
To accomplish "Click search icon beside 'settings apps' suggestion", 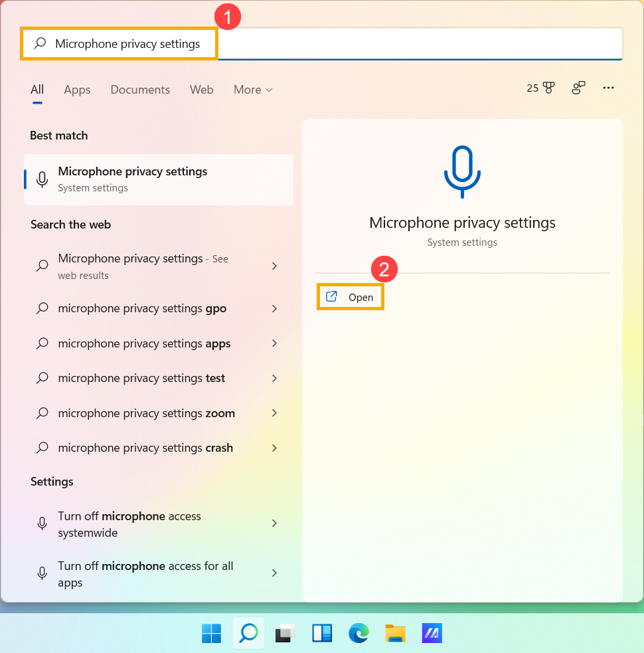I will pos(42,343).
